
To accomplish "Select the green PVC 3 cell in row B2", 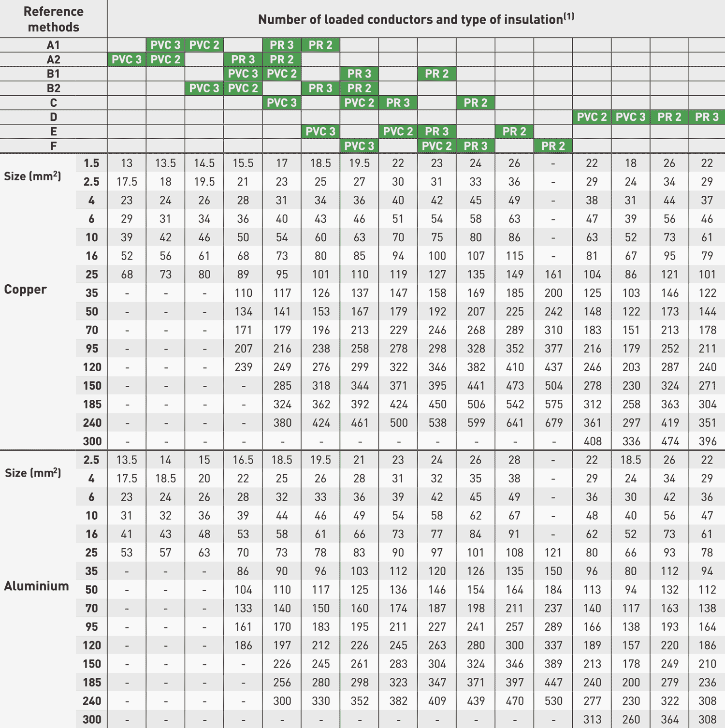I will coord(204,88).
